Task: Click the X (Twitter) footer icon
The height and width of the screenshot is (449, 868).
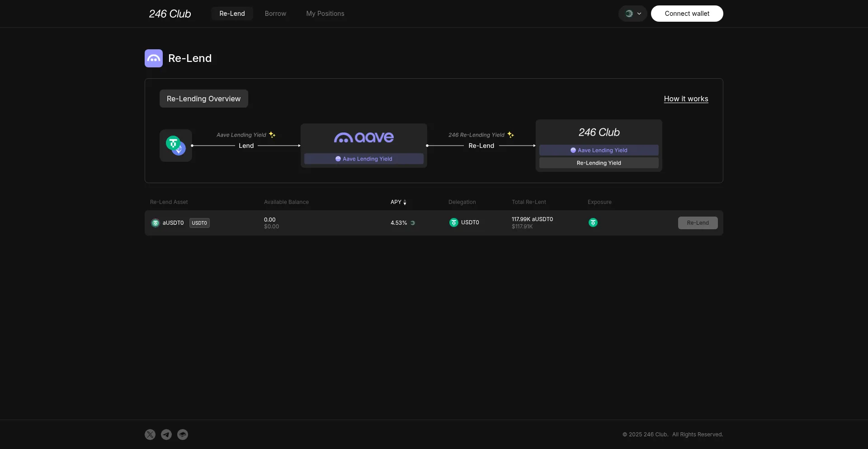Action: click(x=150, y=435)
